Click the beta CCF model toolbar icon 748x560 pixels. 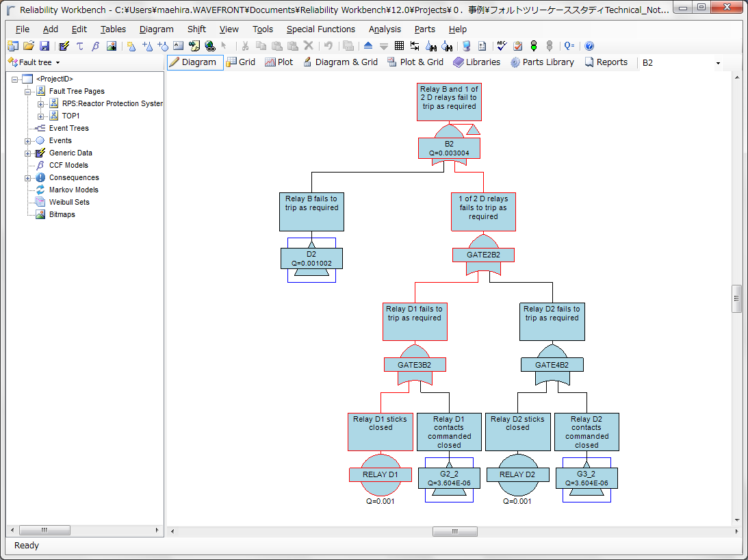(x=95, y=46)
